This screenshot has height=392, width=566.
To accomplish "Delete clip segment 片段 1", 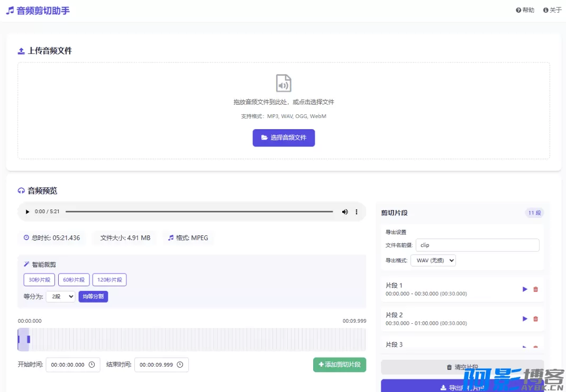I will (535, 289).
